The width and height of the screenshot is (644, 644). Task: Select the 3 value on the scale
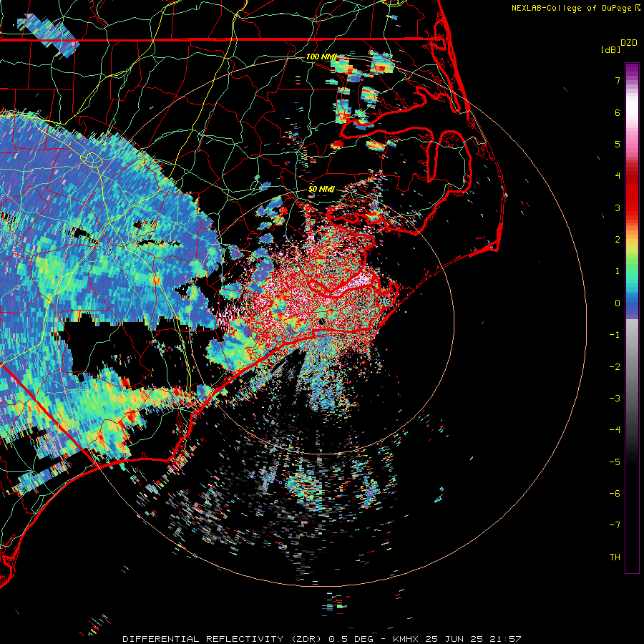pos(618,208)
